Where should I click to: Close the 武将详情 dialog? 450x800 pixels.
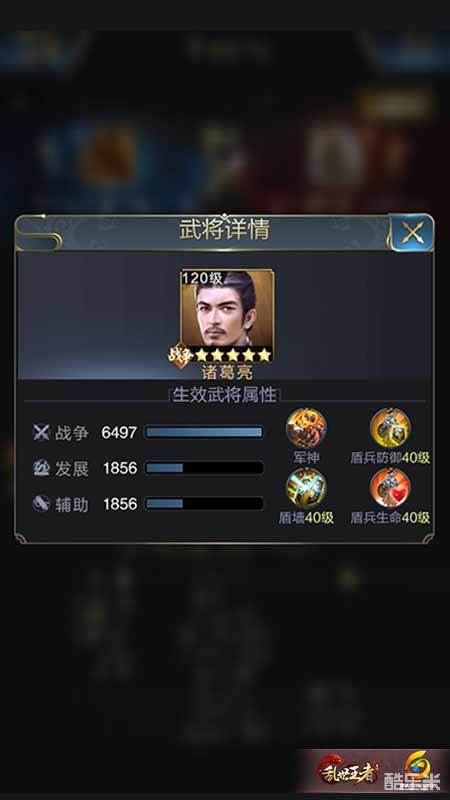411,233
